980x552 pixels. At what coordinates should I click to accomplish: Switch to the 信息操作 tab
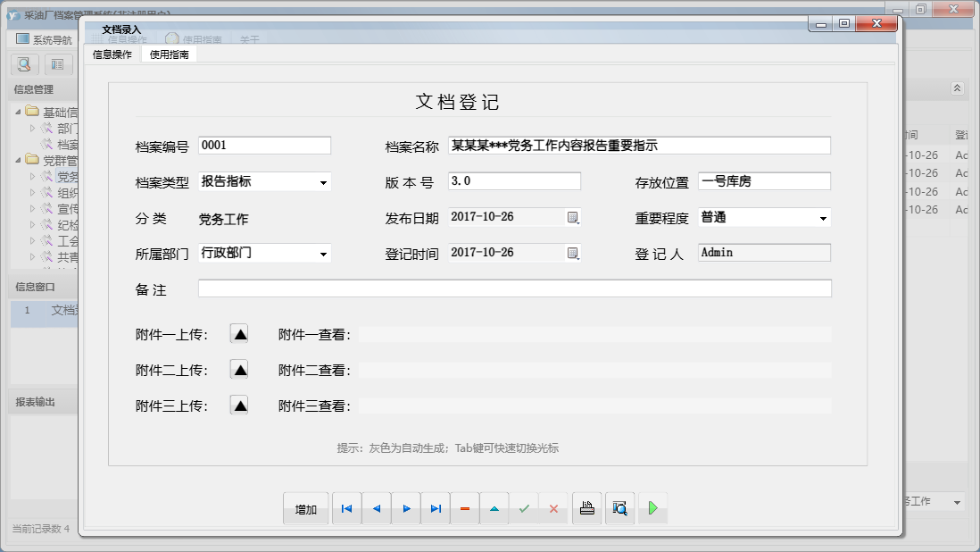[x=112, y=54]
